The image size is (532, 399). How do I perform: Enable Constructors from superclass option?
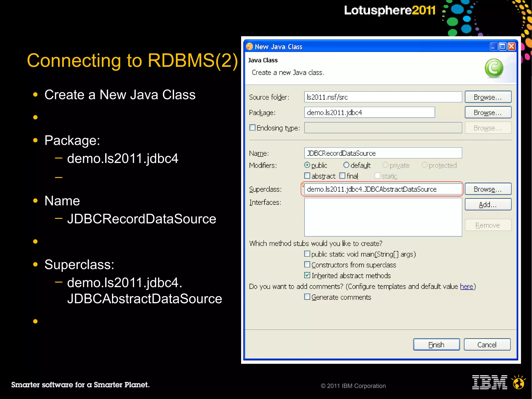click(307, 265)
